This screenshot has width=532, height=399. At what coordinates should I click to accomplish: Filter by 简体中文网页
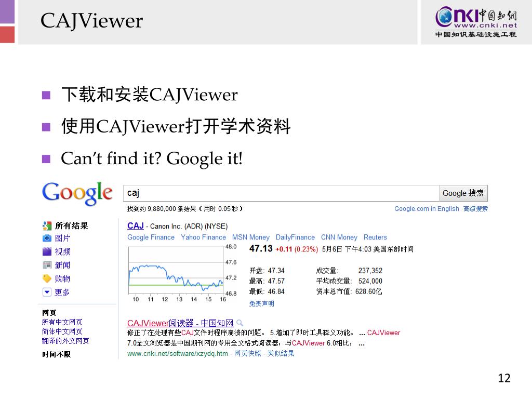(62, 331)
